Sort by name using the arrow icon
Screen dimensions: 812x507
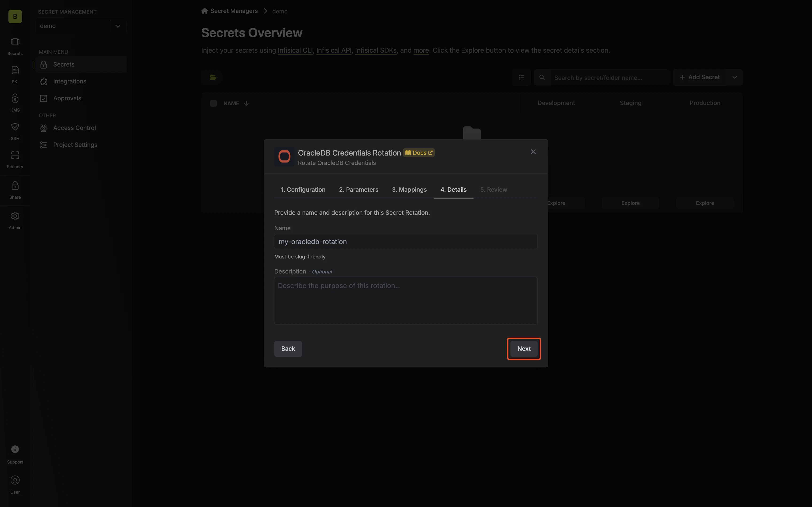pyautogui.click(x=246, y=103)
